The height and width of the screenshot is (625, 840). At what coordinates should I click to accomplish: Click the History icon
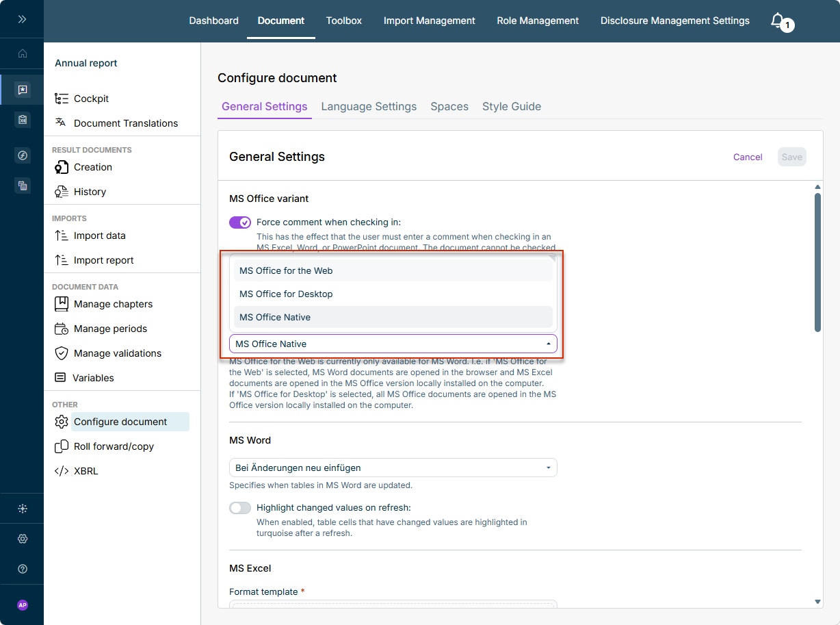tap(62, 192)
